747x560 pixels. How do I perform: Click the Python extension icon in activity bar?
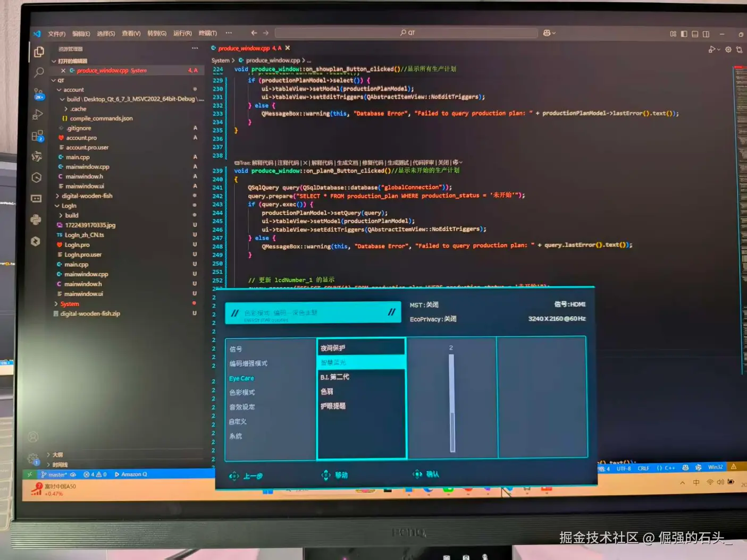pos(36,219)
